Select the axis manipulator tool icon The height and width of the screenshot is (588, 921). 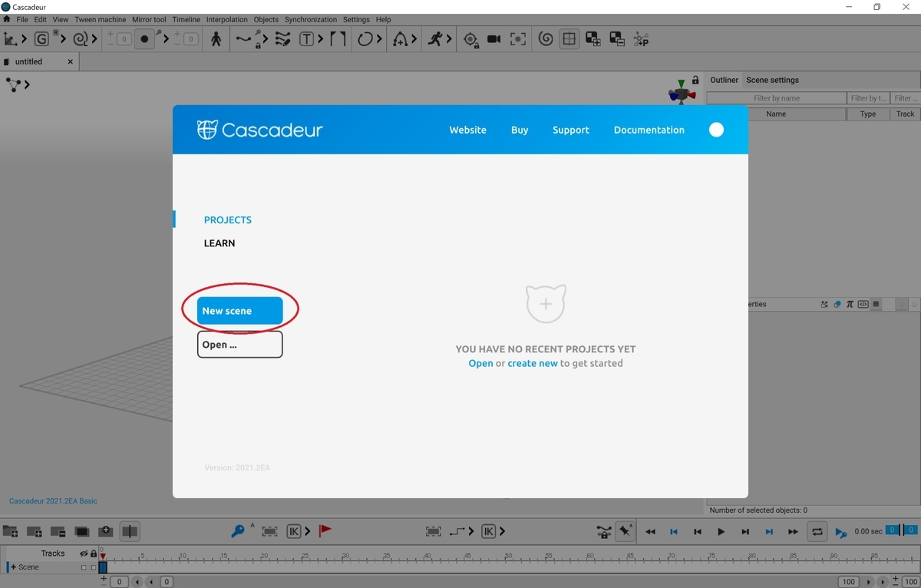tap(11, 38)
